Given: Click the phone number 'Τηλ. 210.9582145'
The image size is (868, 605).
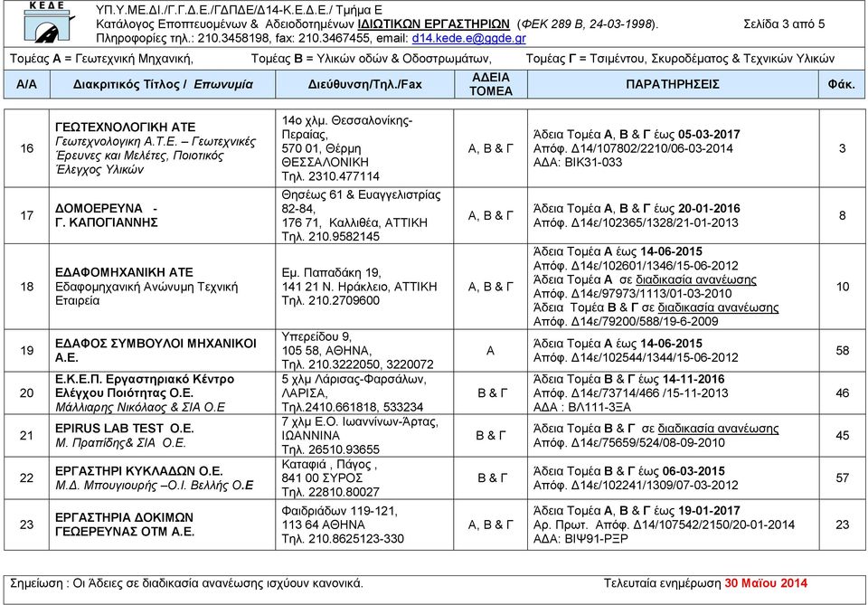Looking at the screenshot, I should click(x=331, y=237).
